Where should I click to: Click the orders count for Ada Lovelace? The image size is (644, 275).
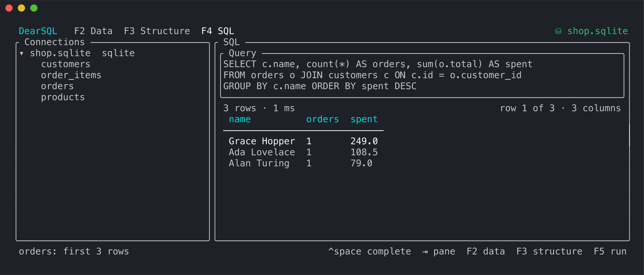[309, 152]
